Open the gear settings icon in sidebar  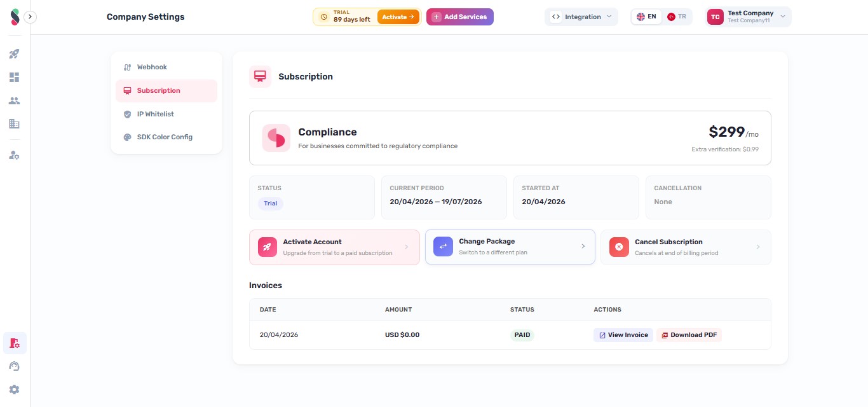(14, 389)
